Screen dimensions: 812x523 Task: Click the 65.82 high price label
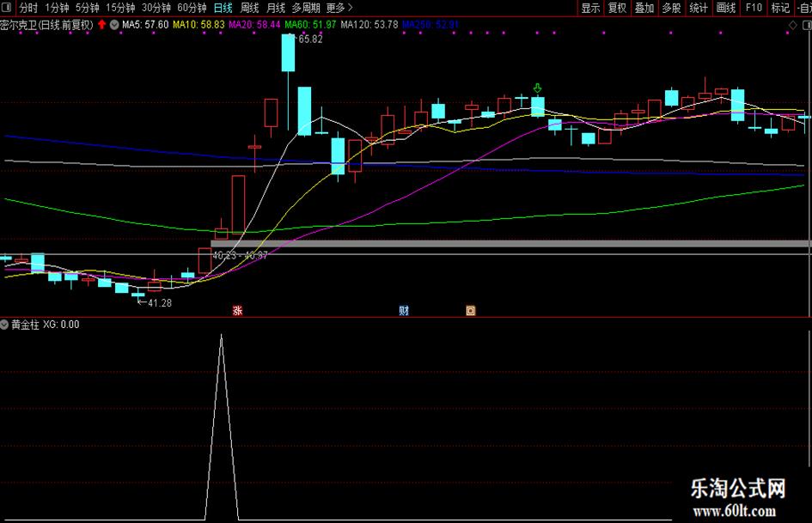(x=310, y=39)
